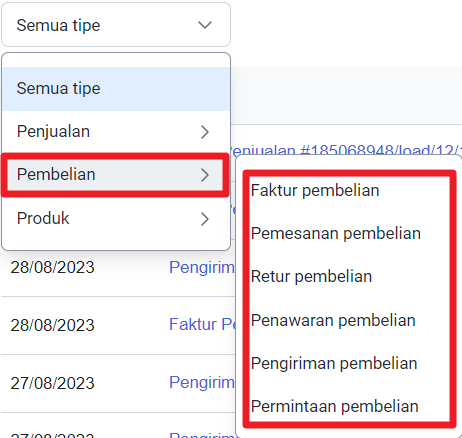The image size is (462, 438).
Task: Select the highlighted Semua tipe option
Action: (116, 89)
